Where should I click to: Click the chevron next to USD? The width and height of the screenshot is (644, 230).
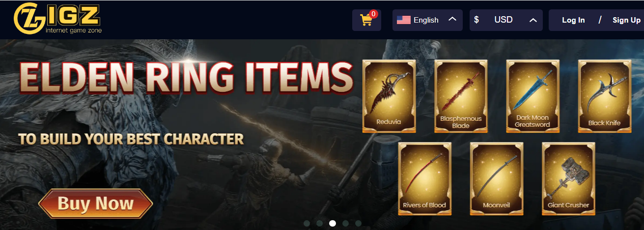click(533, 20)
